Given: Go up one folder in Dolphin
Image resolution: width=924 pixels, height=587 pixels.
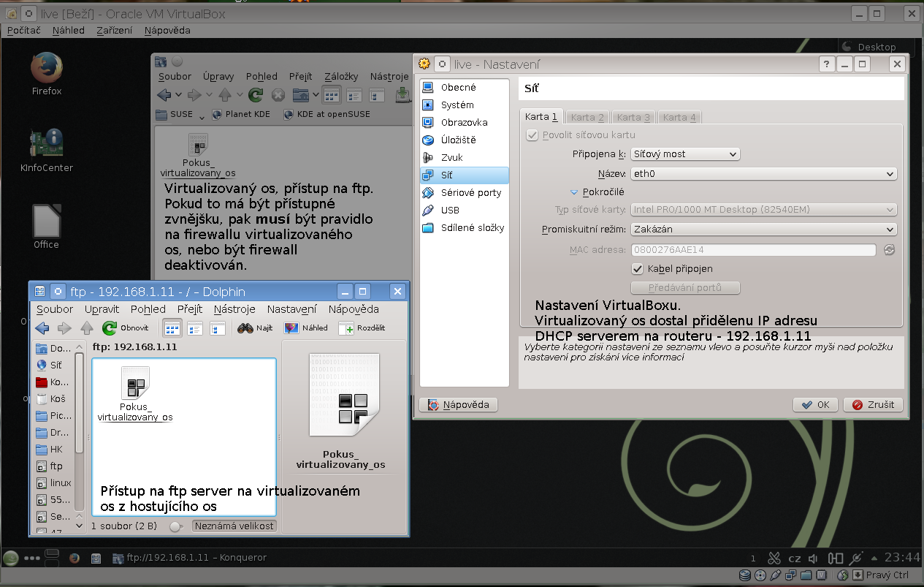Looking at the screenshot, I should [x=87, y=328].
